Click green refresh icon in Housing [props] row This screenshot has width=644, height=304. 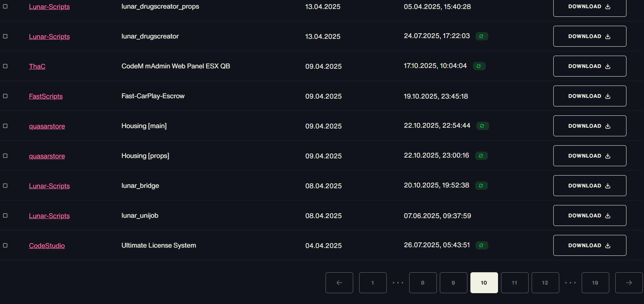click(x=481, y=156)
